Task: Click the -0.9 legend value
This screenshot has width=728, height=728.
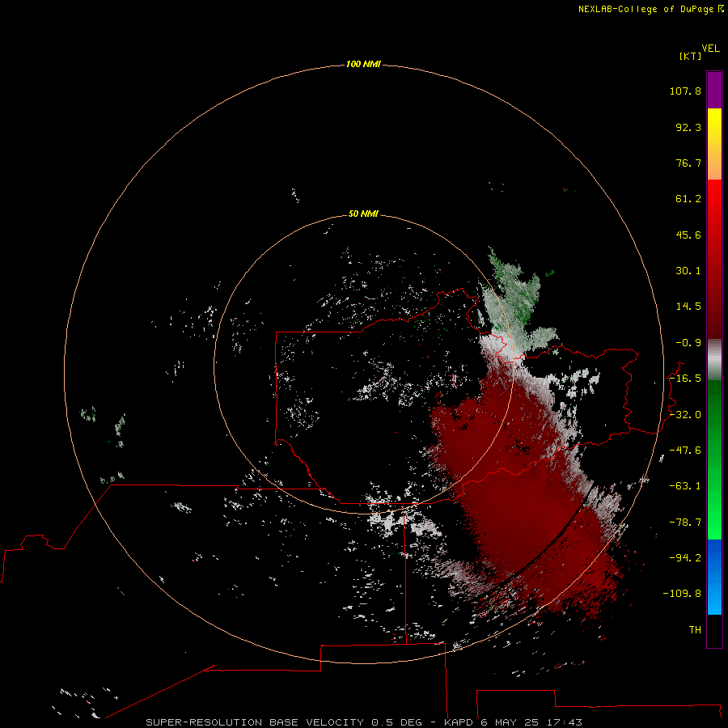Action: click(x=688, y=343)
